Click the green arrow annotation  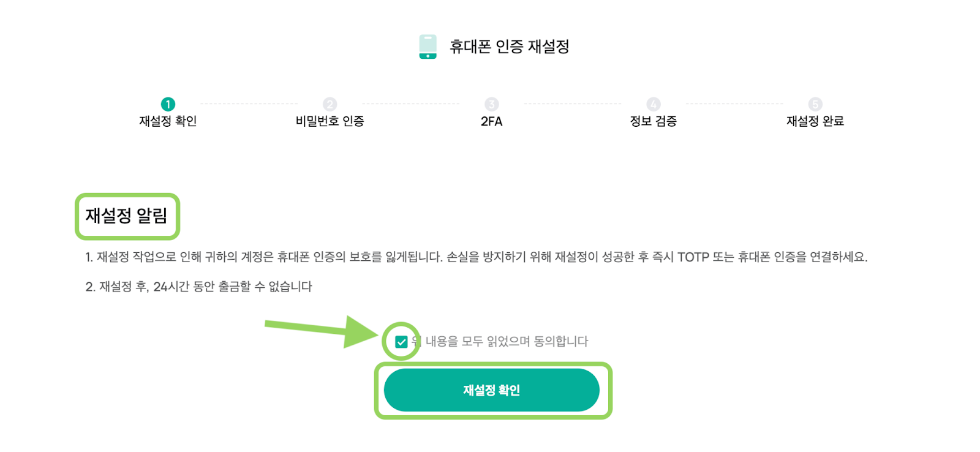coord(322,331)
